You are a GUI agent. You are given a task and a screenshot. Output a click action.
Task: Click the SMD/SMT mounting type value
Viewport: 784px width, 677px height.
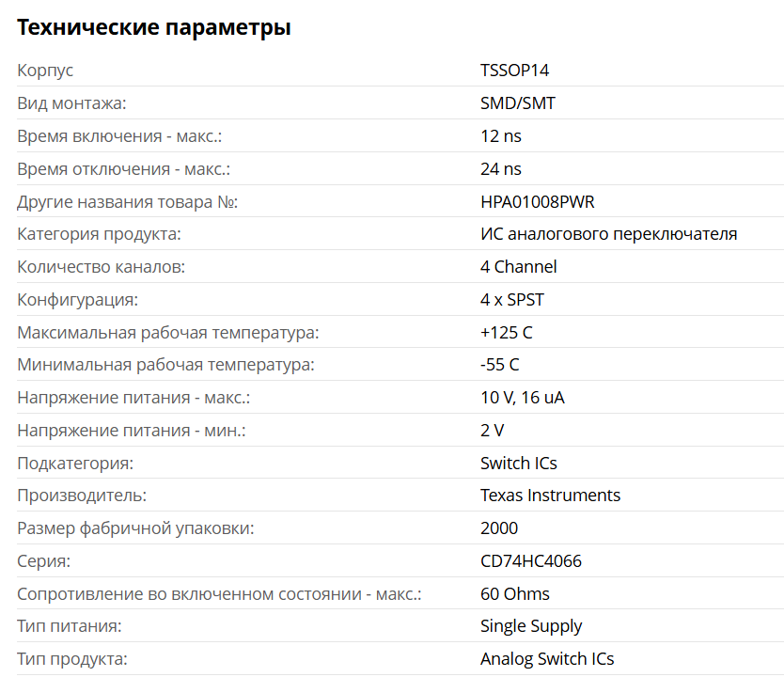[518, 103]
